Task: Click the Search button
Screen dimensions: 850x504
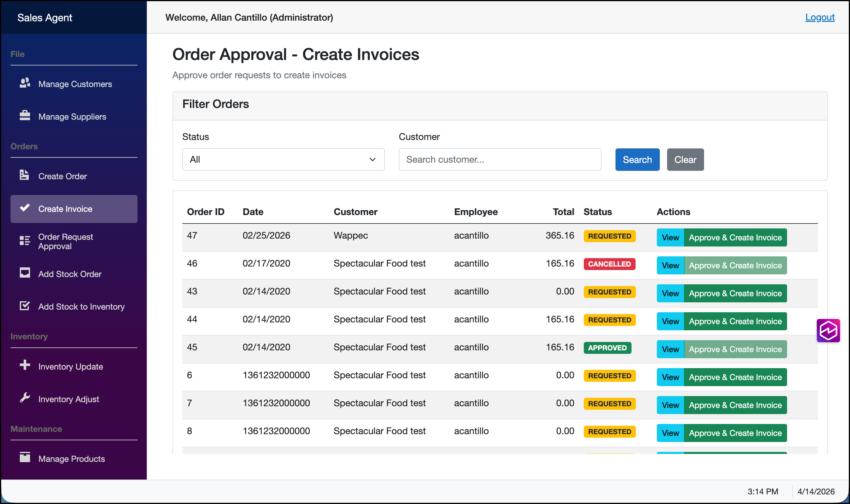Action: coord(637,159)
